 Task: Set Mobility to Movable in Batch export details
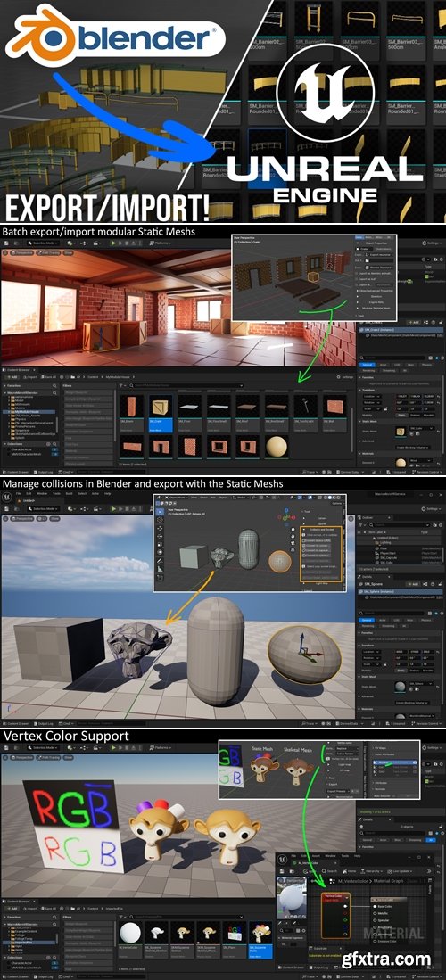pyautogui.click(x=428, y=415)
